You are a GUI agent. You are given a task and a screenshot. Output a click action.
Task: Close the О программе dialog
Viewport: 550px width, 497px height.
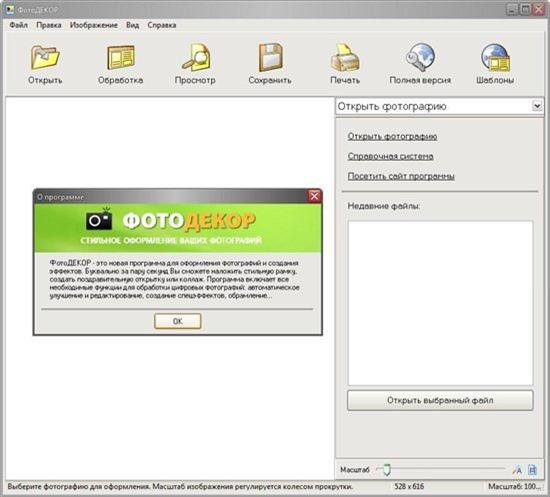click(314, 196)
